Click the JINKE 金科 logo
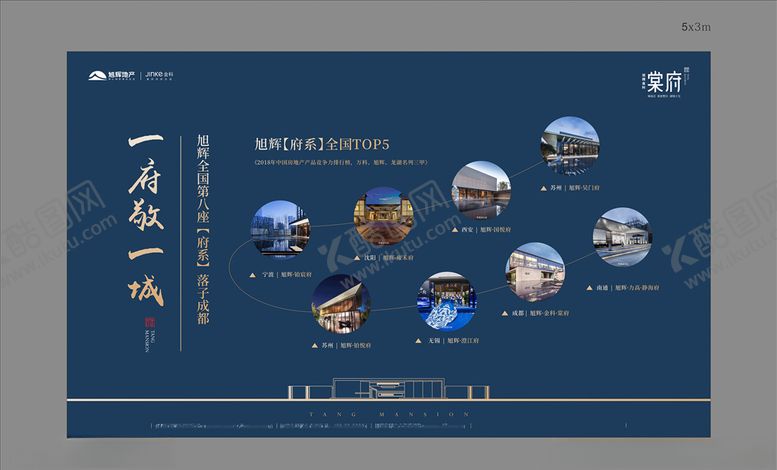The height and width of the screenshot is (470, 777). (x=159, y=75)
